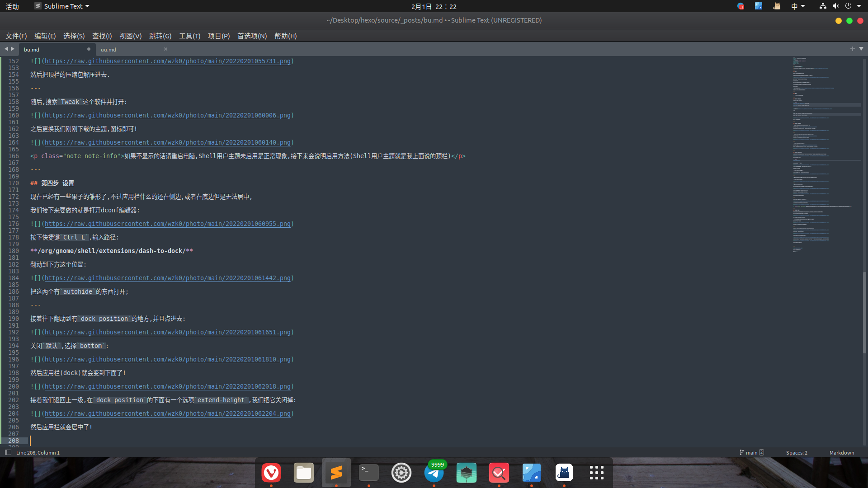The height and width of the screenshot is (488, 868).
Task: Open Telegram from the dock
Action: (x=434, y=473)
